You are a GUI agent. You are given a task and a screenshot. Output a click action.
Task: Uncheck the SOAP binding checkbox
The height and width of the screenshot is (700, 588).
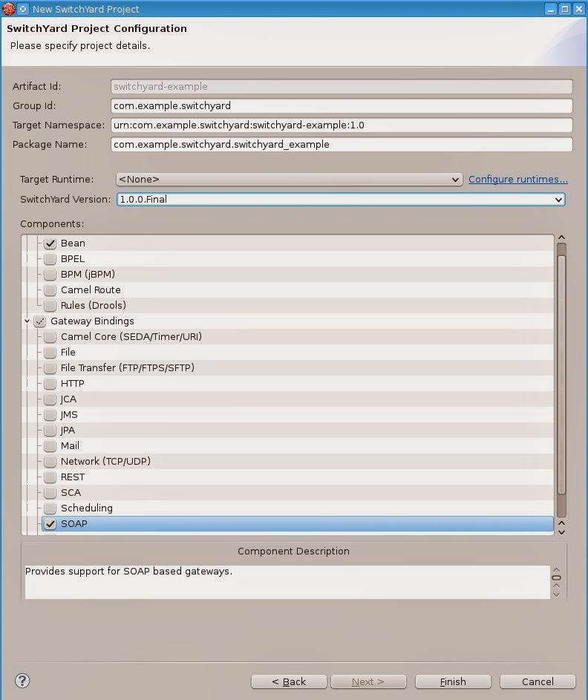[x=50, y=523]
